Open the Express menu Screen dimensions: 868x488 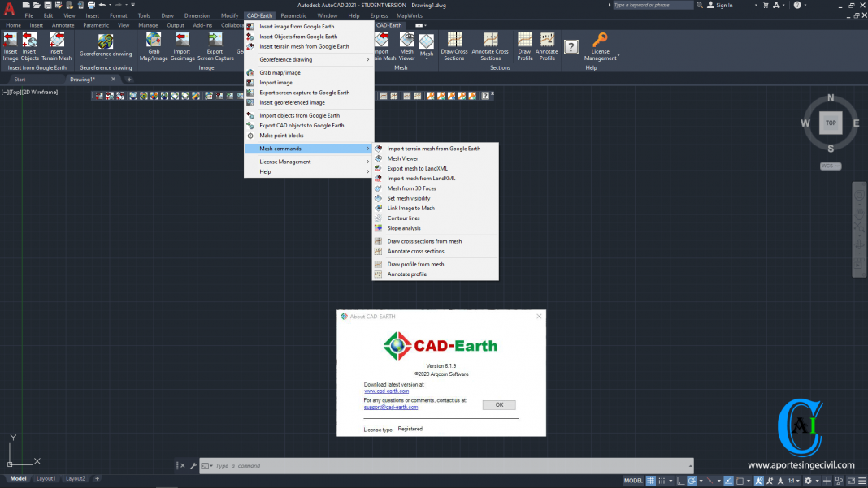379,15
